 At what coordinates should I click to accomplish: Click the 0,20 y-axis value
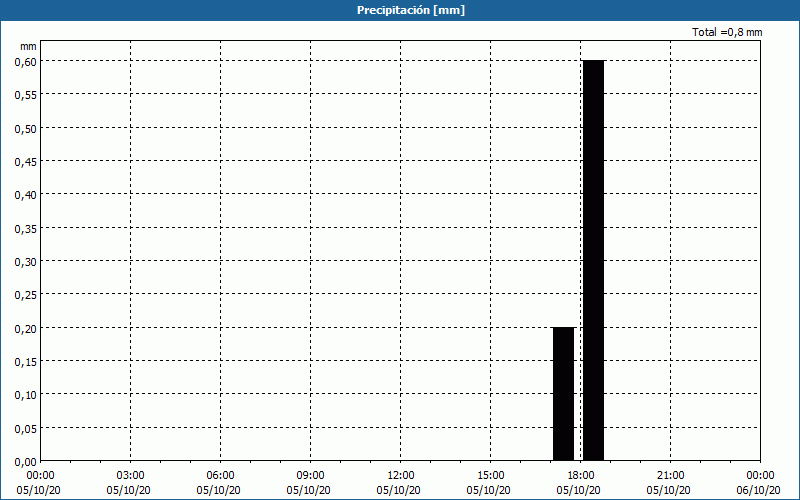click(26, 329)
